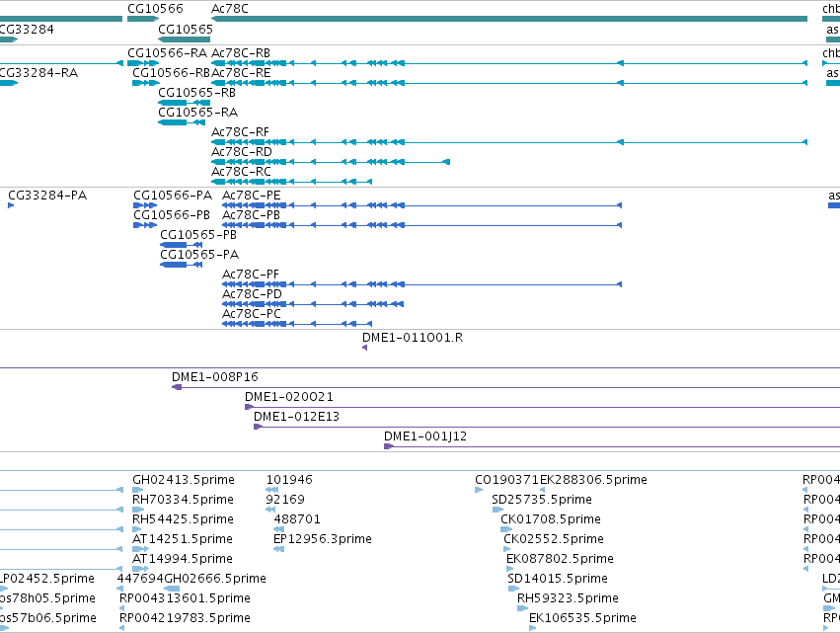Click EST EK106535.5prime

[x=532, y=628]
